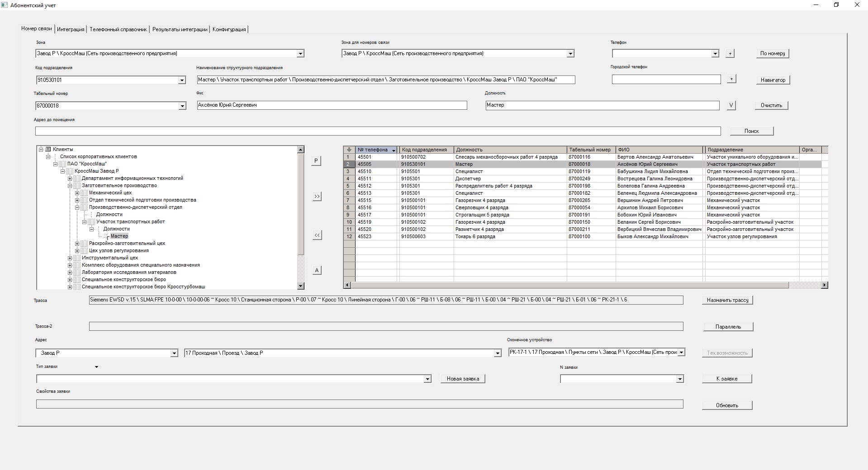Viewport: 868px width, 470px height.
Task: Click the << move-left button
Action: pyautogui.click(x=317, y=235)
